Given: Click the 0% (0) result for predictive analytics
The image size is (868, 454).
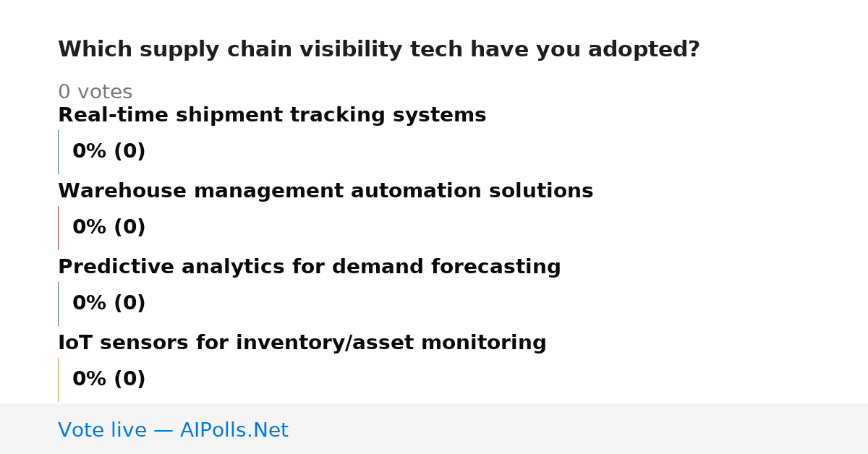Looking at the screenshot, I should tap(109, 303).
